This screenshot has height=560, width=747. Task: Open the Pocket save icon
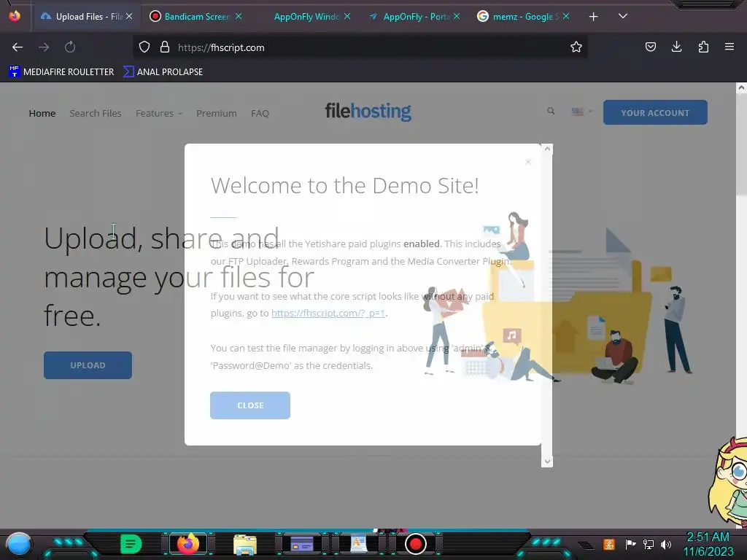650,47
